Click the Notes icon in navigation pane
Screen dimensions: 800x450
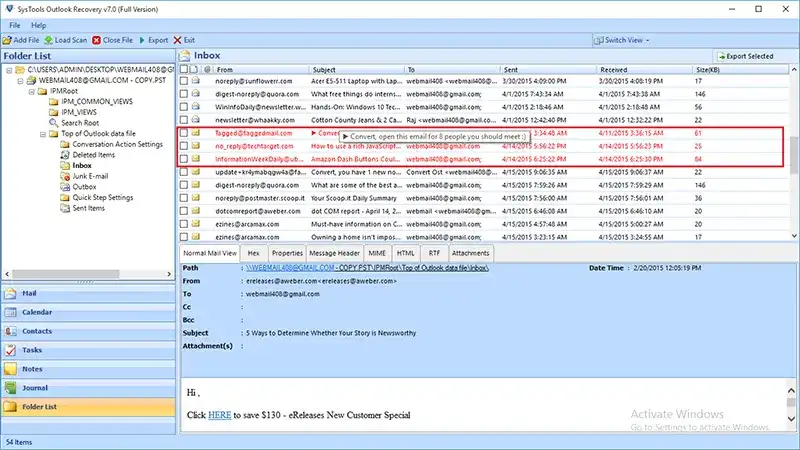[10, 369]
